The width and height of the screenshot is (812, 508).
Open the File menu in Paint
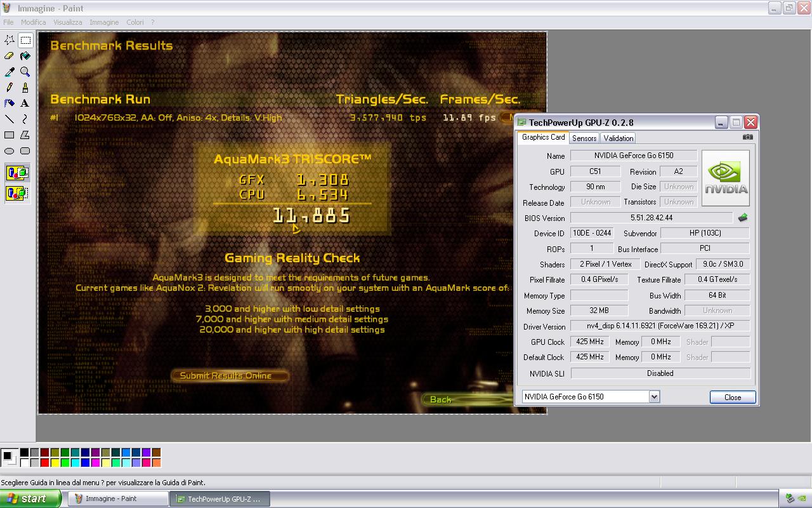tap(8, 22)
